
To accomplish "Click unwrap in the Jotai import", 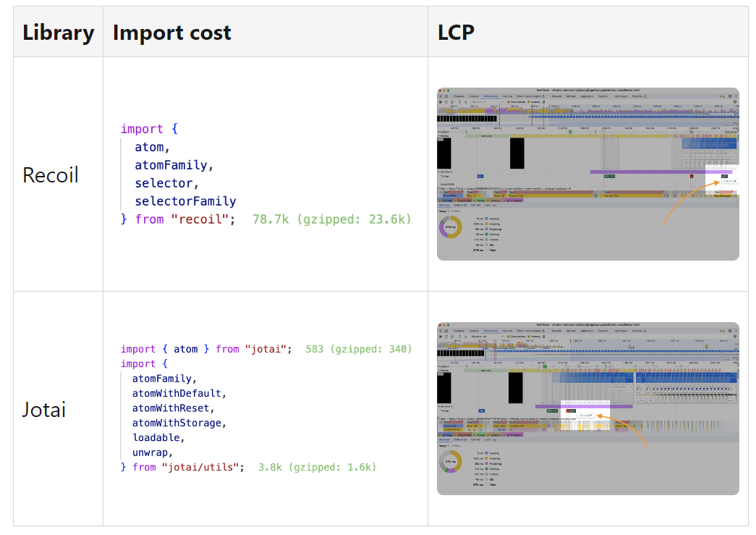I will pyautogui.click(x=150, y=452).
